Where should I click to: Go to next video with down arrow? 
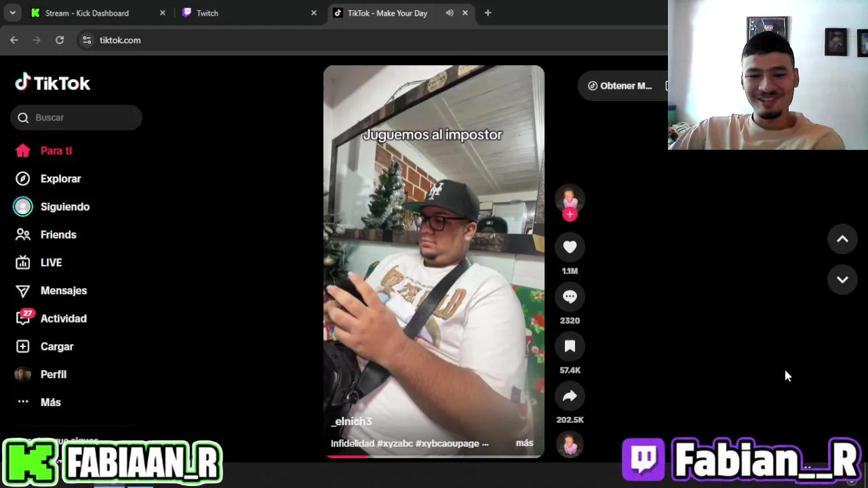[x=842, y=279]
